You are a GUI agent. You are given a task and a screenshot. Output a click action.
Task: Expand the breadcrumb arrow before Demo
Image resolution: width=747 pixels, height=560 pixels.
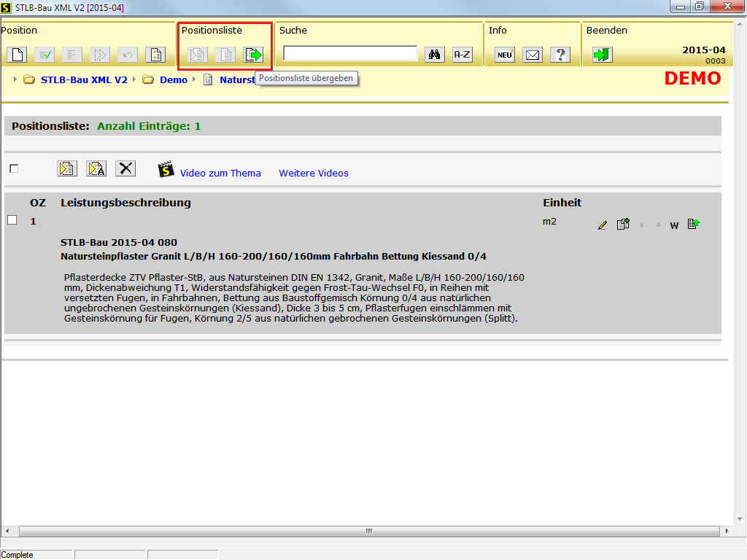[x=134, y=79]
